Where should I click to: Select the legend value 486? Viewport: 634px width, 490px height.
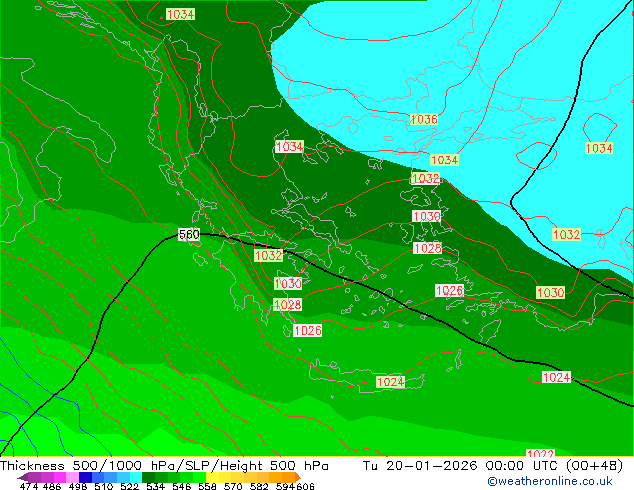pos(52,486)
